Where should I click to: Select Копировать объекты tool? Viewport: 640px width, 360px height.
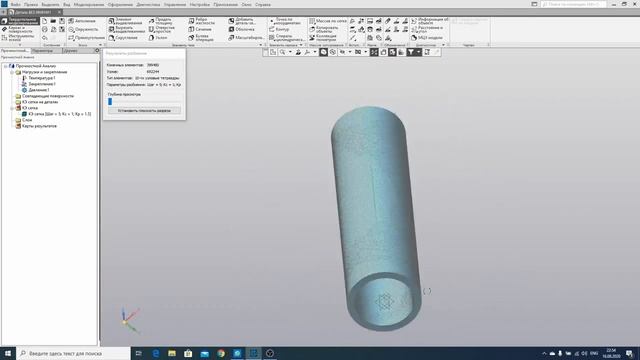coord(324,29)
